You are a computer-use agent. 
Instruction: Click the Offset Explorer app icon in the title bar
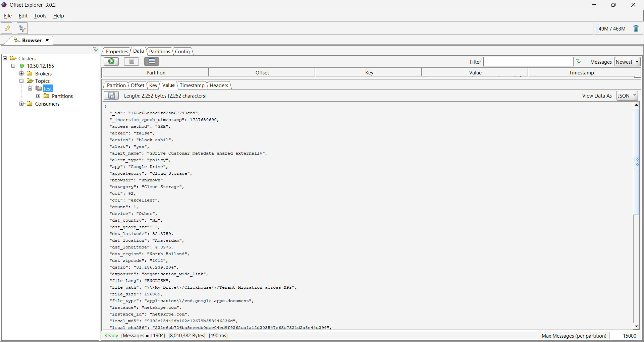point(4,5)
